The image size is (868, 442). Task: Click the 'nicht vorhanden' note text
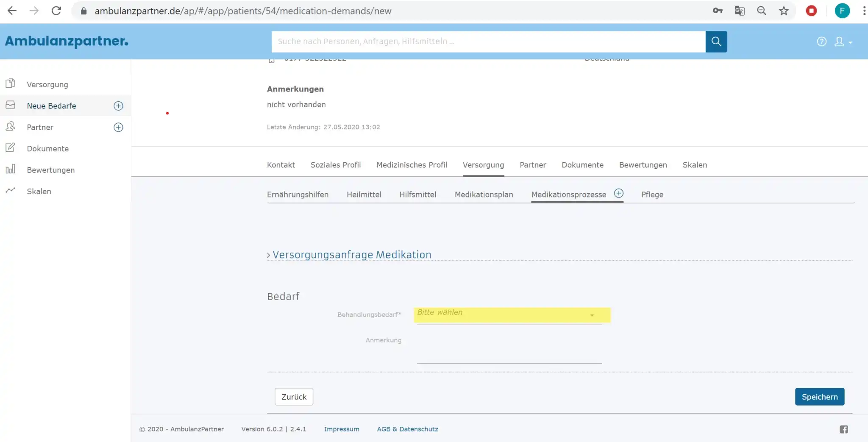pyautogui.click(x=296, y=105)
